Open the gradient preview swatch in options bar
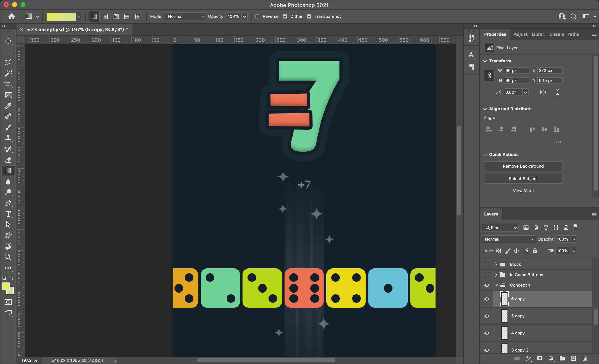599x364 pixels. tap(61, 16)
